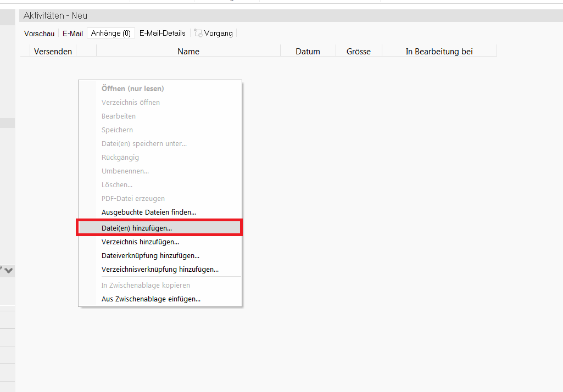Click the Versenden column header

click(x=53, y=52)
